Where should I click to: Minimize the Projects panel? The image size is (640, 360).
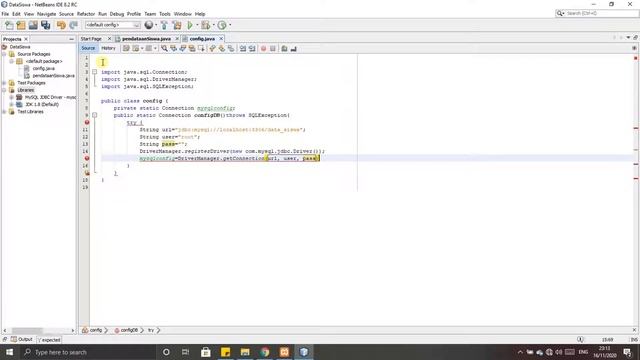[x=71, y=39]
